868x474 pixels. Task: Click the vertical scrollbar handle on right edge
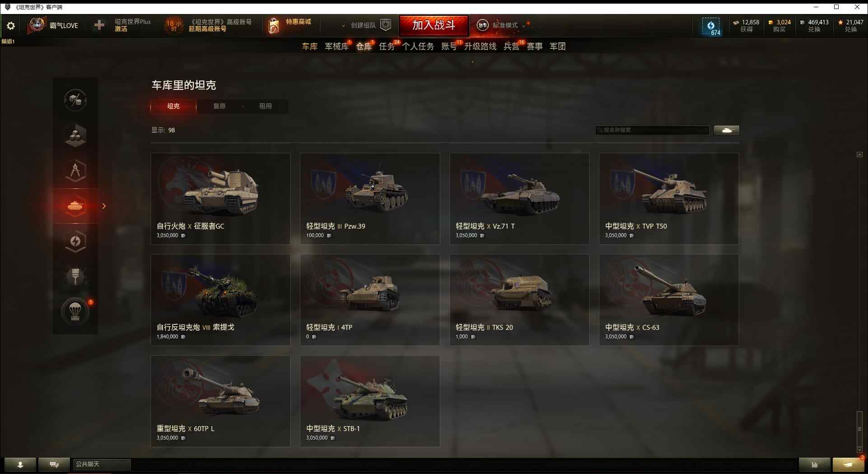pos(859,429)
